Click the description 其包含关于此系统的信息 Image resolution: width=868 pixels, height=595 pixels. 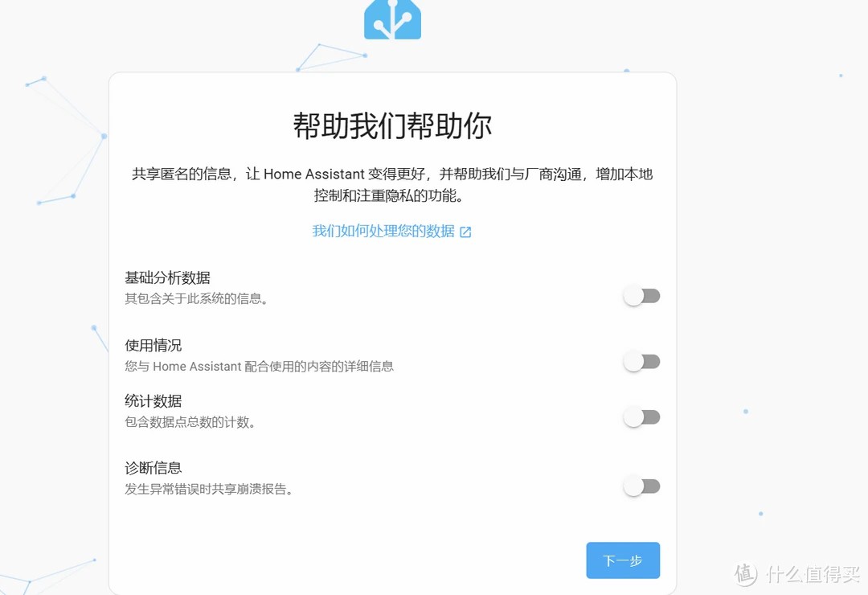(x=196, y=299)
